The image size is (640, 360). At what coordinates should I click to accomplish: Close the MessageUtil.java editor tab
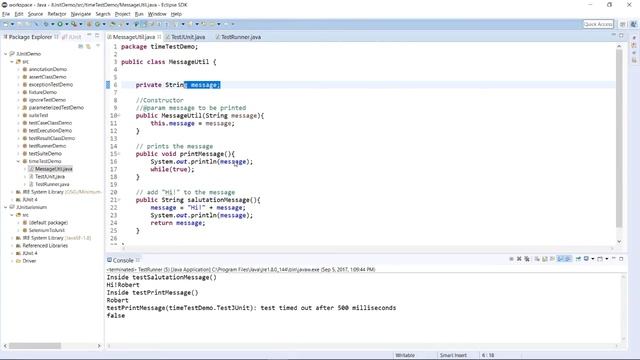[x=159, y=37]
